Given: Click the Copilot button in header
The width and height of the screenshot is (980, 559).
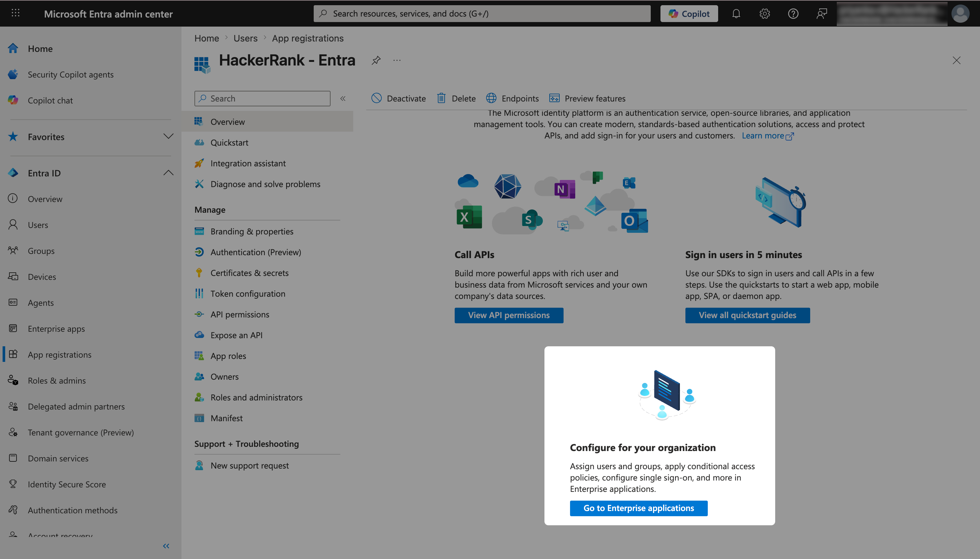Looking at the screenshot, I should [689, 14].
